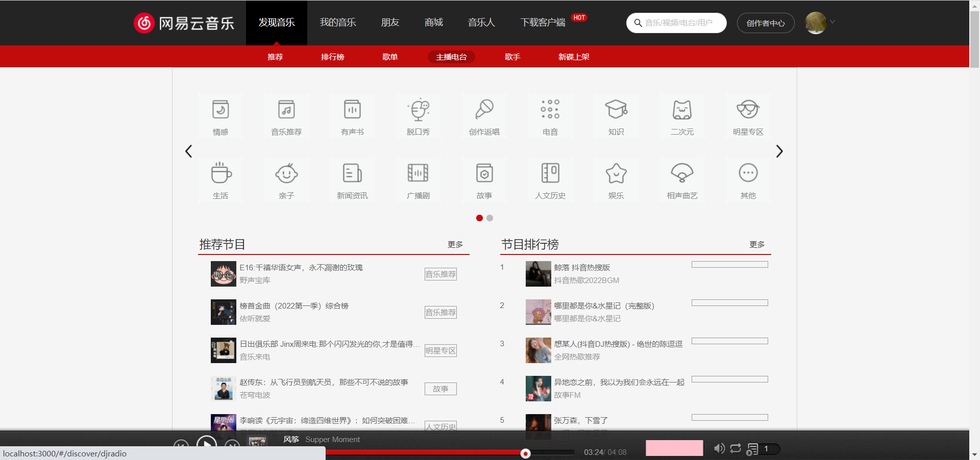The image size is (980, 460).
Task: Open the 故事 category
Action: point(484,180)
